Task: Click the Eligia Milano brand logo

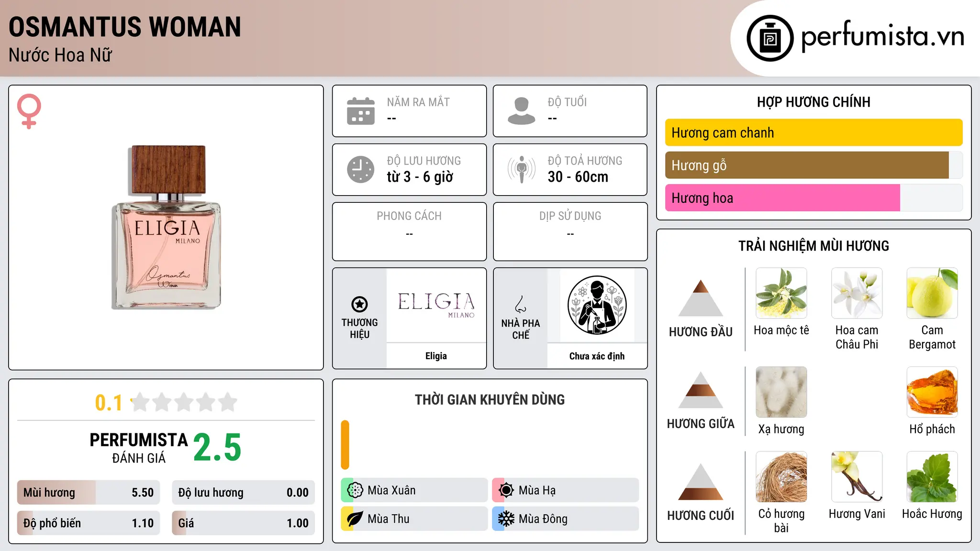Action: click(x=436, y=305)
